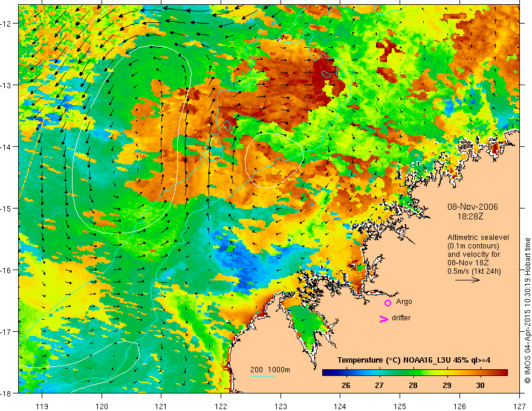Click the '125' longitude axis label
Viewport: 532px width, 411px height.
400,406
